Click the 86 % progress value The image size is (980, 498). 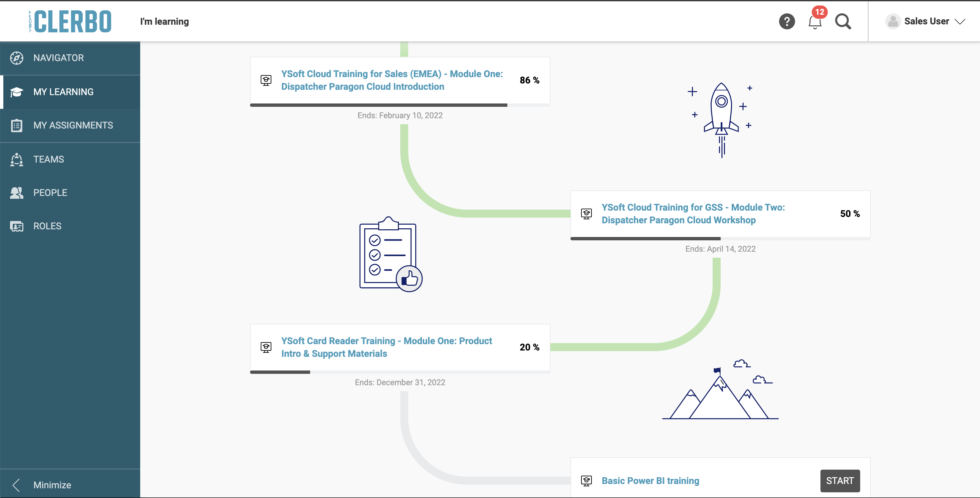529,80
